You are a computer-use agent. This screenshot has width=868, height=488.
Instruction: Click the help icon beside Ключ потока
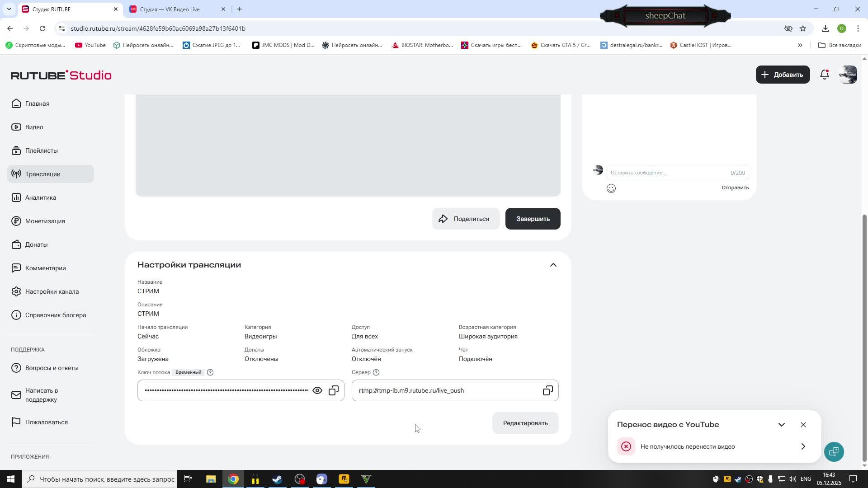tap(210, 372)
